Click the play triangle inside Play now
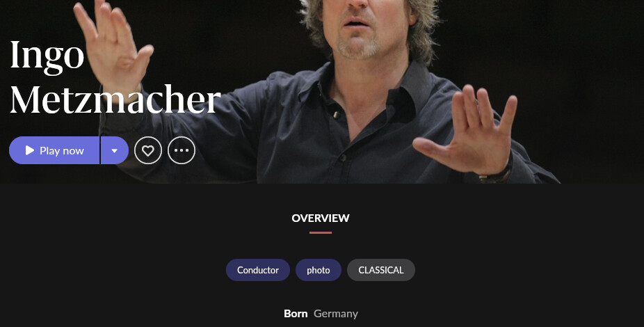Screen dimensions: 644x327 click(x=30, y=150)
